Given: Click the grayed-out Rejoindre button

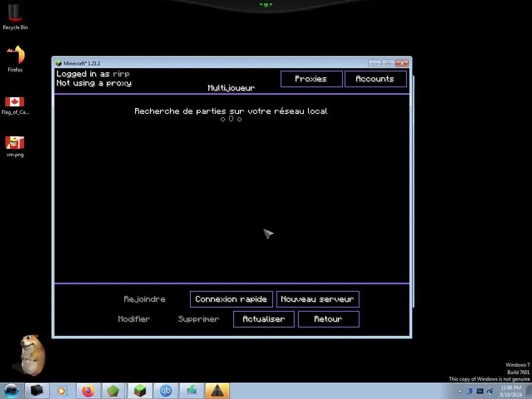Looking at the screenshot, I should (145, 299).
